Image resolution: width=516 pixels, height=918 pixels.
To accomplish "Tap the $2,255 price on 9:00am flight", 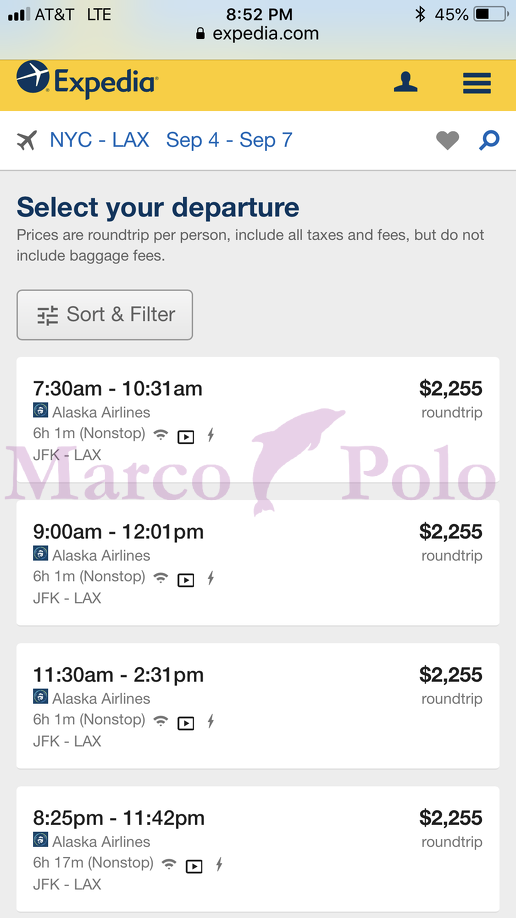I will pyautogui.click(x=450, y=532).
